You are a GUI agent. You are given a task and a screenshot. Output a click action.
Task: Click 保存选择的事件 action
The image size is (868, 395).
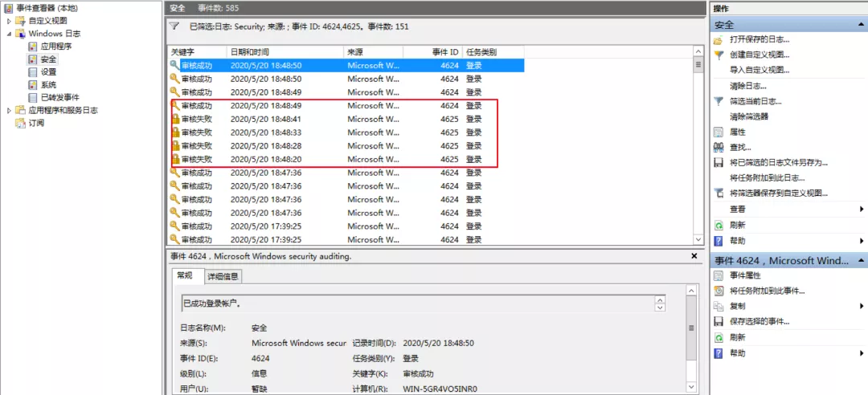[x=759, y=321]
